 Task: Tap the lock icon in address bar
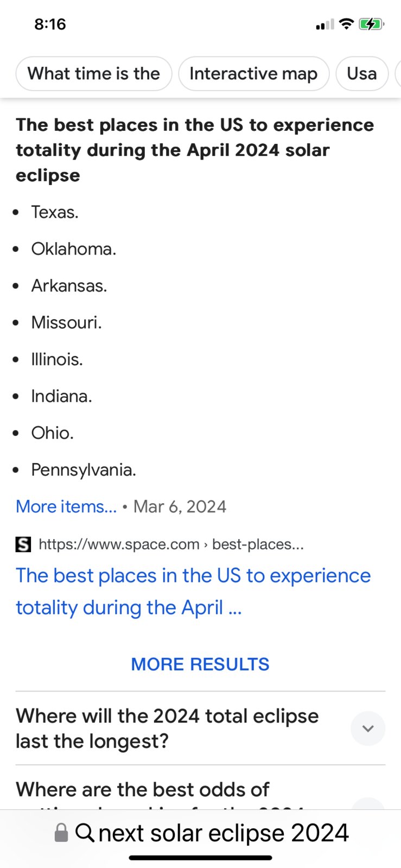(x=61, y=833)
